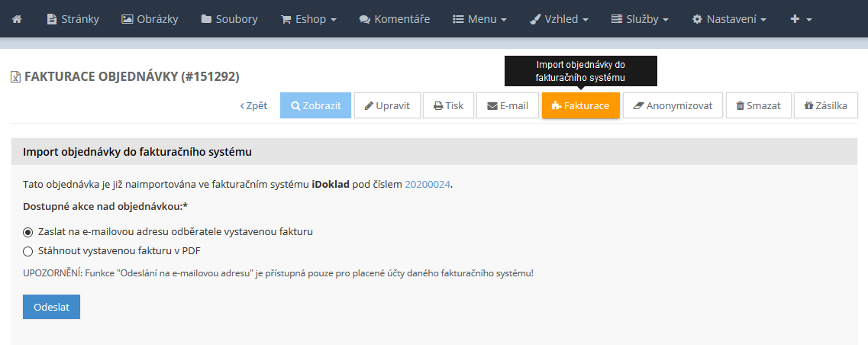Screen dimensions: 868x345
Task: Expand the Eshop dropdown menu
Action: tap(308, 19)
